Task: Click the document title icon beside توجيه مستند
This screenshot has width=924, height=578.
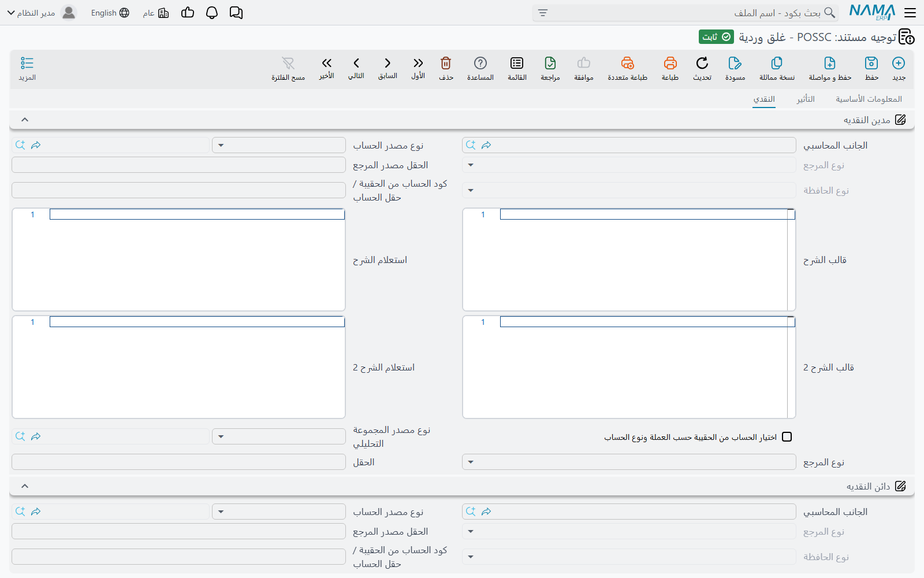Action: [907, 37]
